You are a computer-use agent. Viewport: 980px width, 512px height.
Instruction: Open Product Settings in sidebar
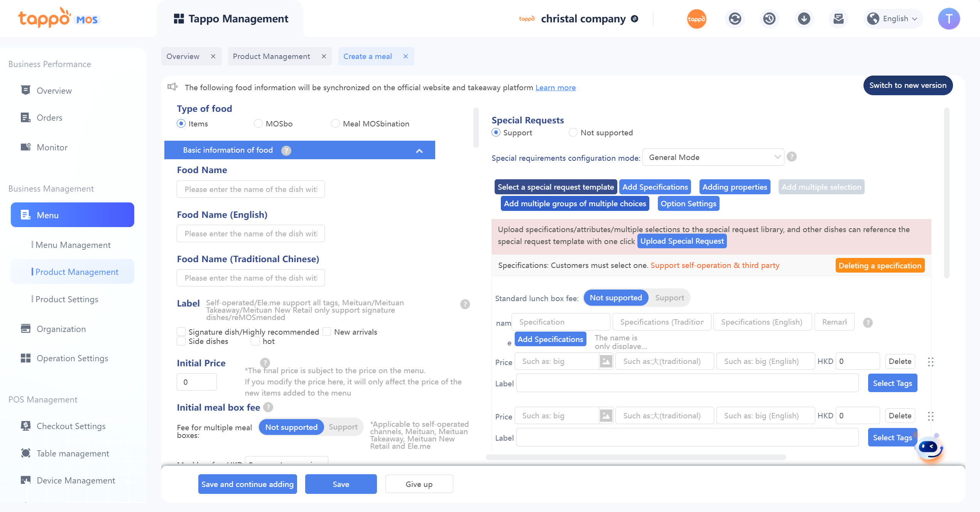[x=67, y=299]
